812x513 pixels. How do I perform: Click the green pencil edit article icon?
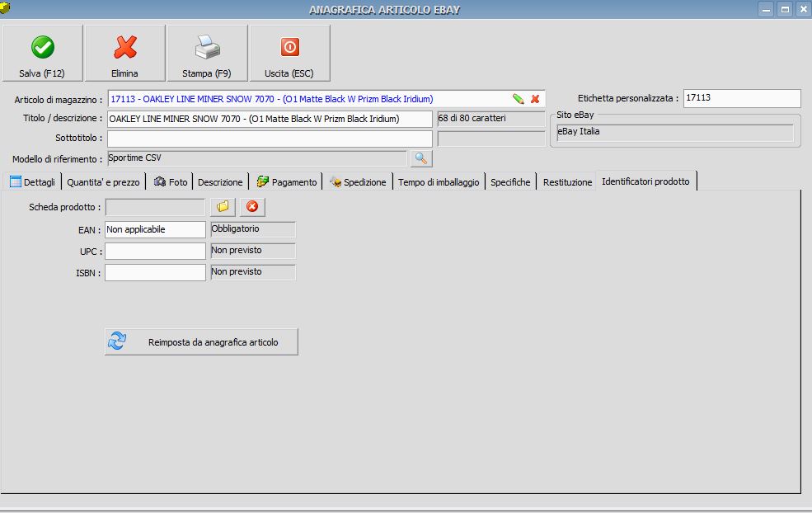[518, 99]
